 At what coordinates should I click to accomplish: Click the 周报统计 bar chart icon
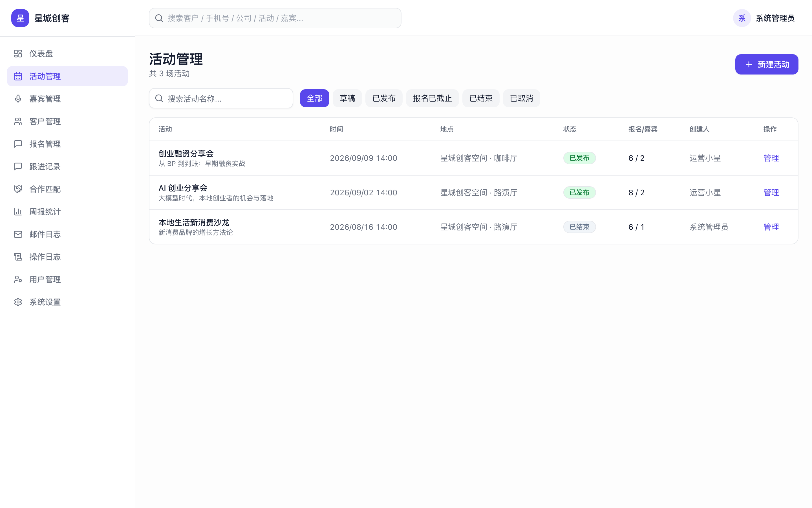click(x=18, y=212)
